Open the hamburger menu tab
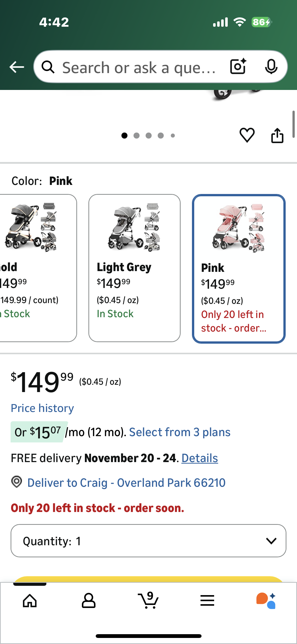This screenshot has width=297, height=644. (207, 601)
